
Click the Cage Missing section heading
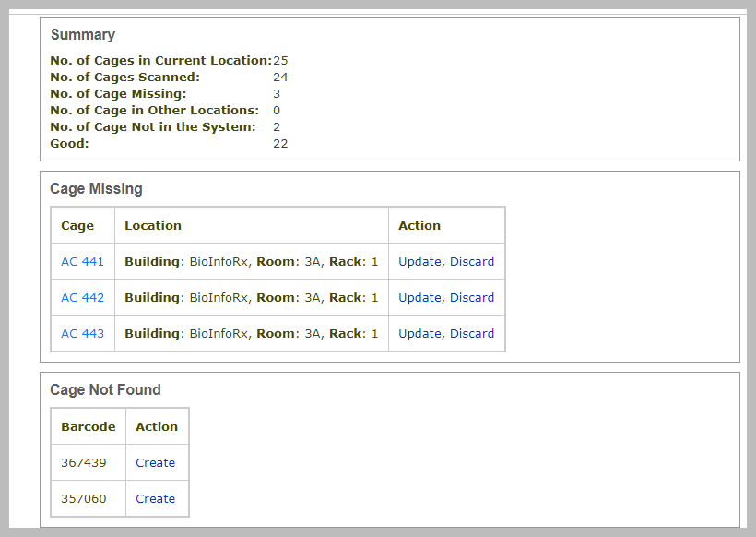[x=96, y=188]
